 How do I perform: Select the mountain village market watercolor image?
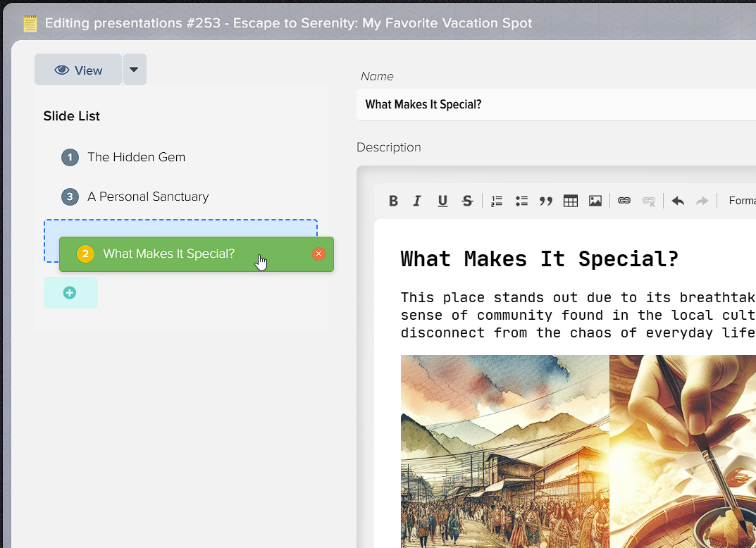click(504, 452)
